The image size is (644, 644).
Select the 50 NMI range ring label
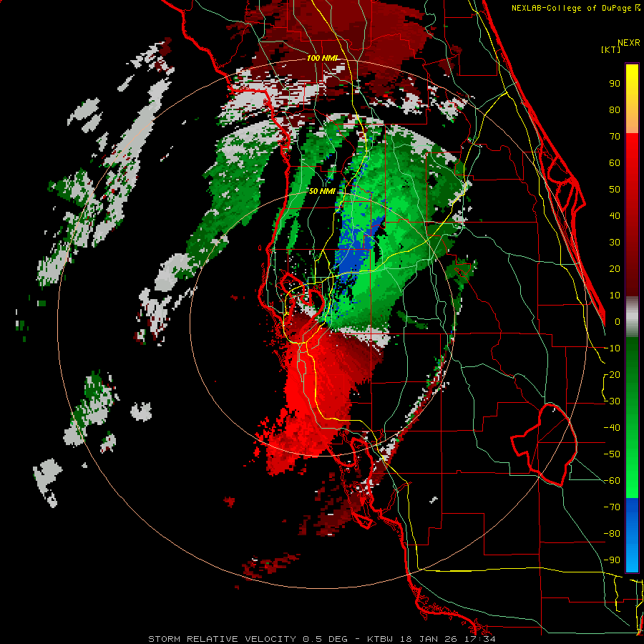coord(322,191)
